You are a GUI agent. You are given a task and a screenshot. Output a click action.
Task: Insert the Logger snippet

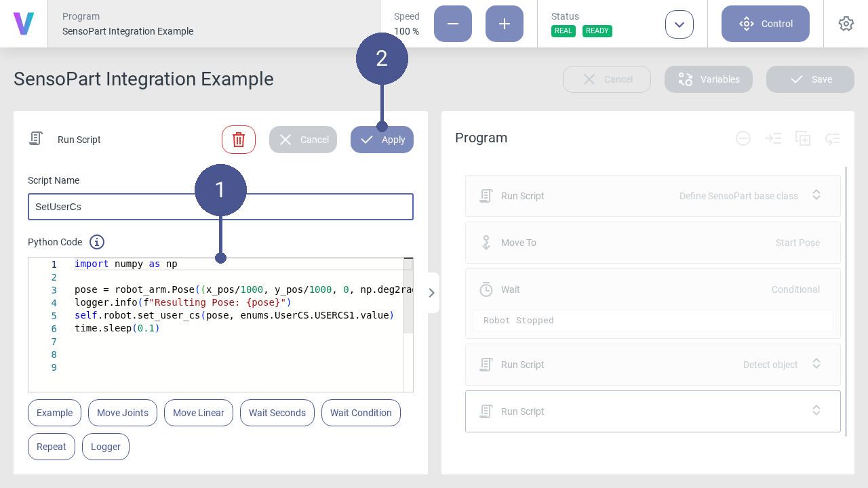(106, 447)
